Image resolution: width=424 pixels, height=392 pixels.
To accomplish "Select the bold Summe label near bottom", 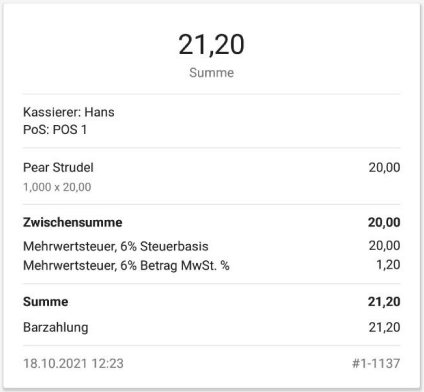I will click(x=46, y=302).
